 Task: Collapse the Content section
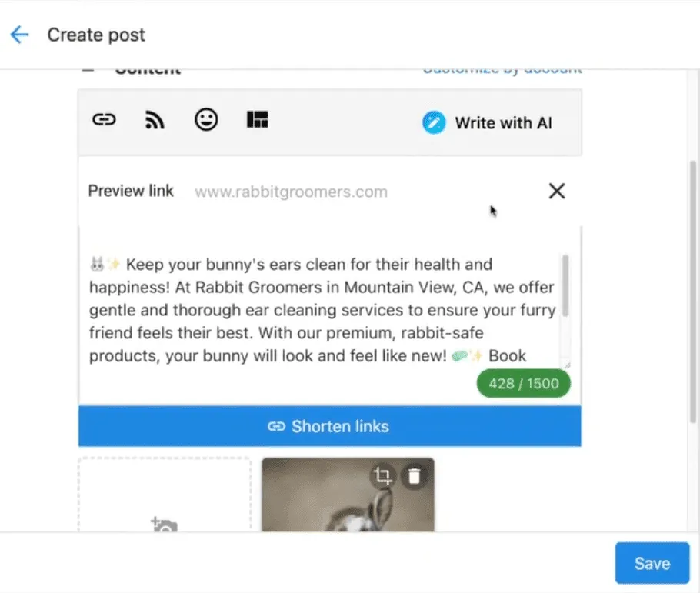point(88,70)
